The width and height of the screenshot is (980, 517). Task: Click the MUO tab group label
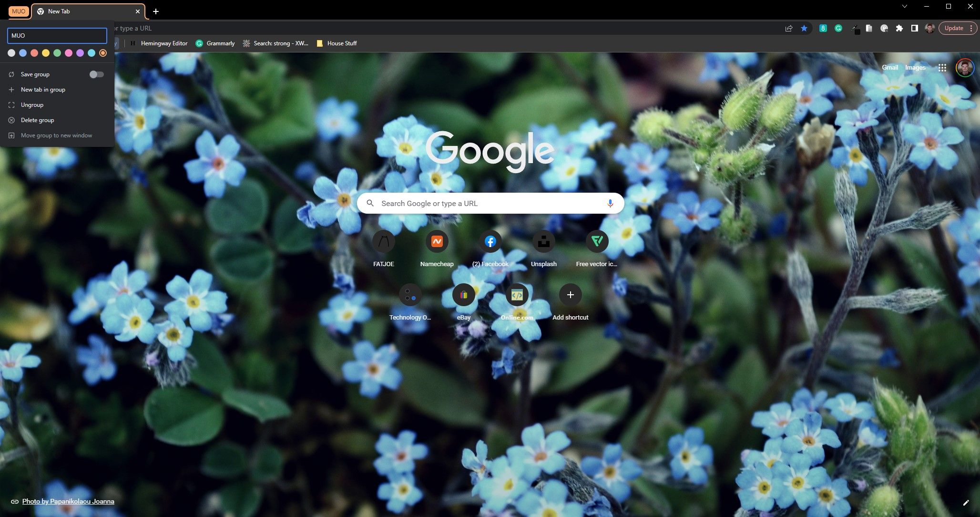point(18,11)
